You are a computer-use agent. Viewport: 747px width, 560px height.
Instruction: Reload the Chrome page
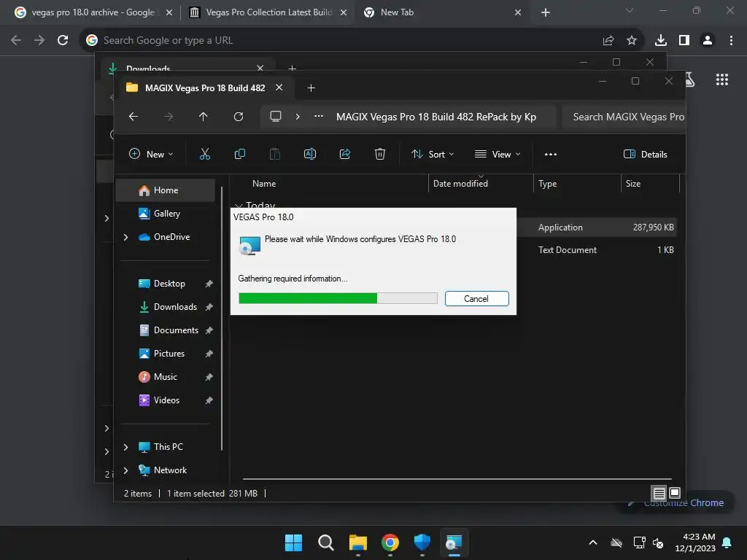click(x=63, y=41)
